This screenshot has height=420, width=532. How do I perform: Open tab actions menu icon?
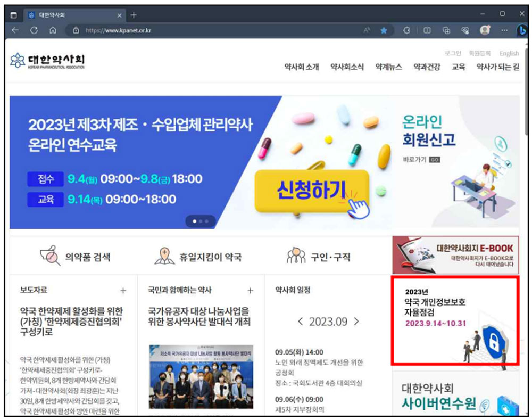[14, 15]
